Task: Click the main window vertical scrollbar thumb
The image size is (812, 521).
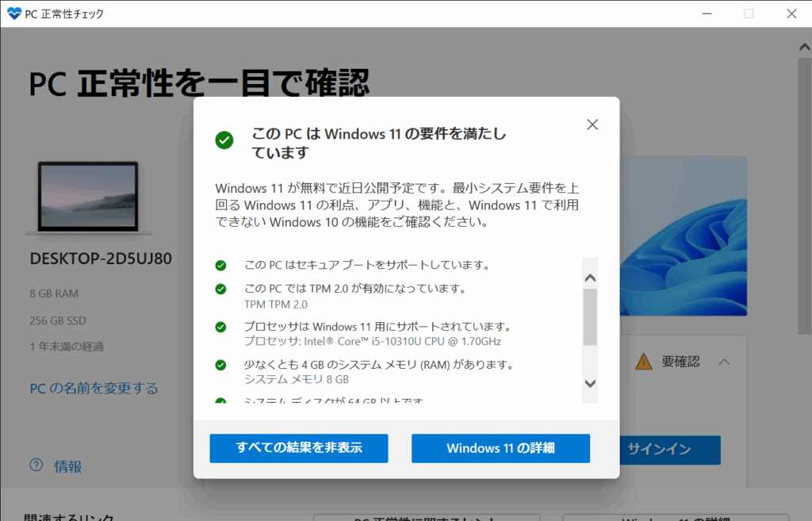Action: (804, 196)
